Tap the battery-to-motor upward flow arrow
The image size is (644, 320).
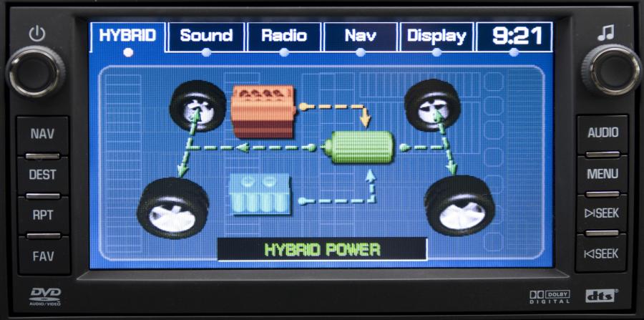pyautogui.click(x=337, y=187)
